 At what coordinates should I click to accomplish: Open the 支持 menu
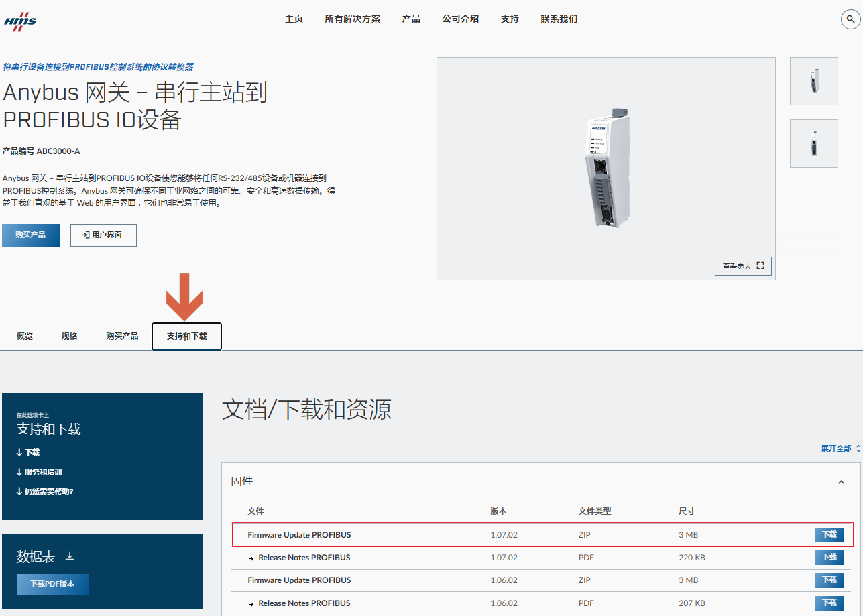(x=510, y=19)
